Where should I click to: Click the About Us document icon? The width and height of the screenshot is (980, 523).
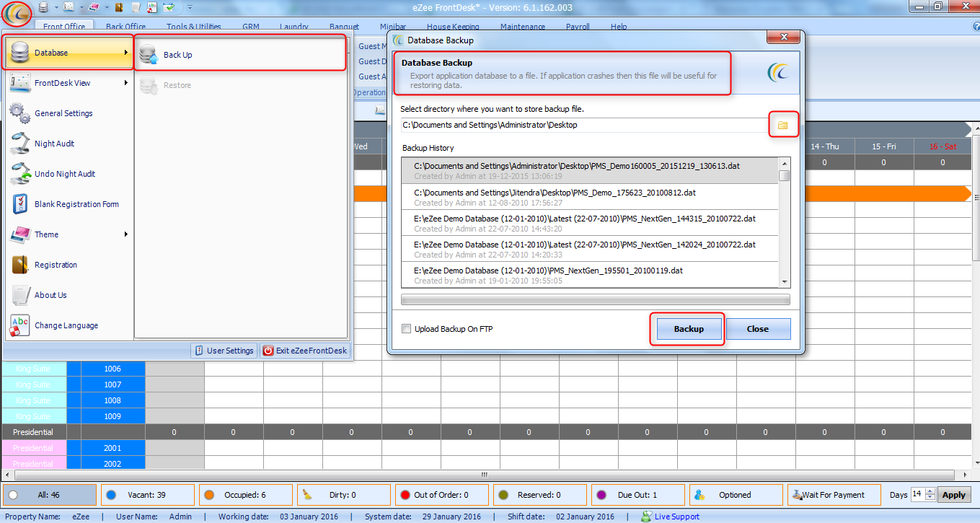tap(20, 295)
